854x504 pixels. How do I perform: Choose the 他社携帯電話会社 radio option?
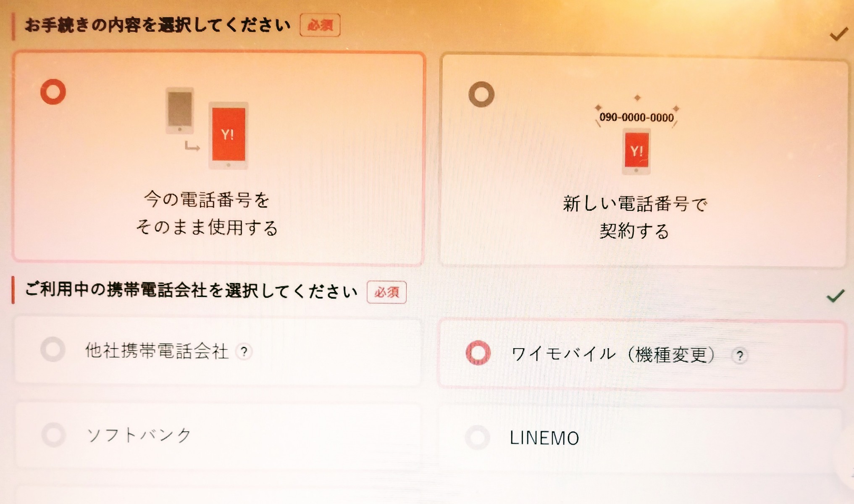[53, 349]
